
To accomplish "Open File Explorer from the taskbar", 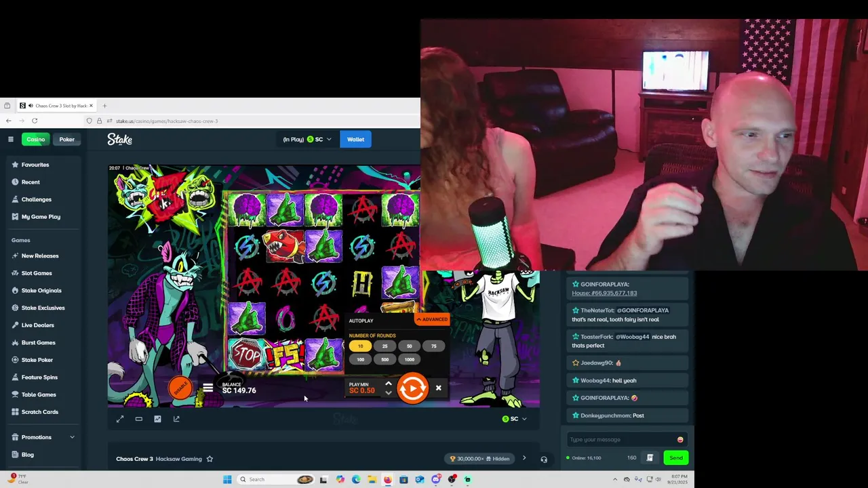I will coord(372,480).
